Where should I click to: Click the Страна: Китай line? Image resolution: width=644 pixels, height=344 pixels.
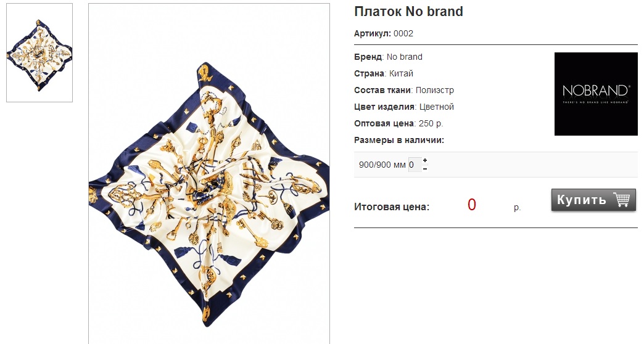(384, 73)
